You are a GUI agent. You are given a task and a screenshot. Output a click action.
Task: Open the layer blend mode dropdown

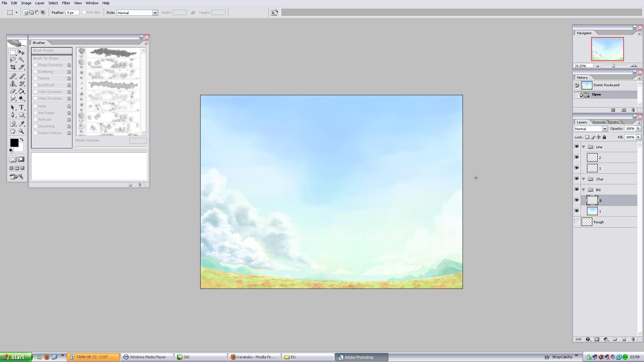pyautogui.click(x=604, y=129)
